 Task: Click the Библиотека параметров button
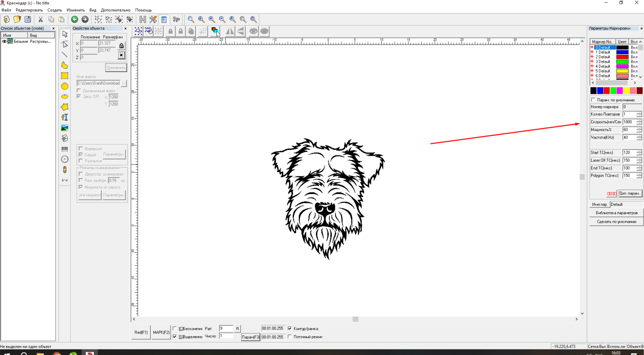tap(616, 213)
